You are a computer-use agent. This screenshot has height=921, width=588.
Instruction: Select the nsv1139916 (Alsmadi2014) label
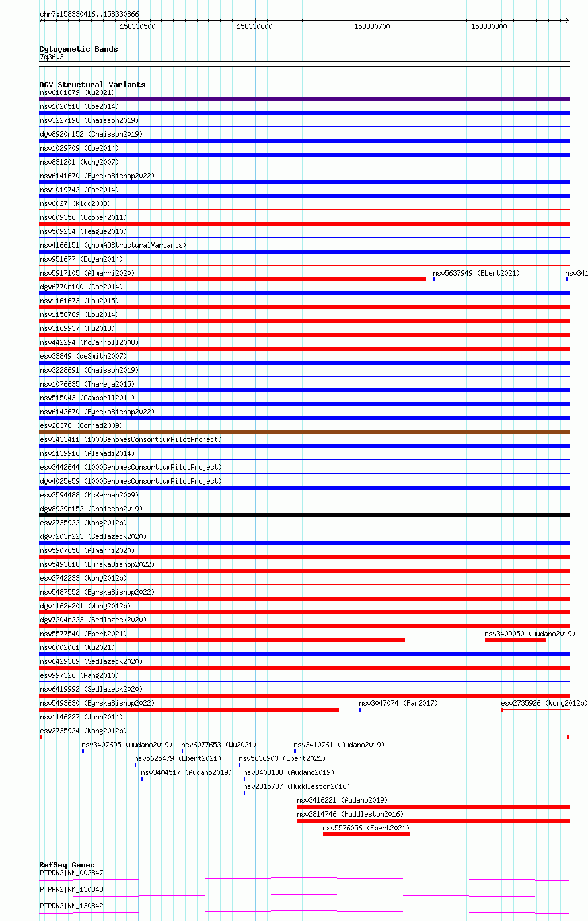click(x=87, y=453)
